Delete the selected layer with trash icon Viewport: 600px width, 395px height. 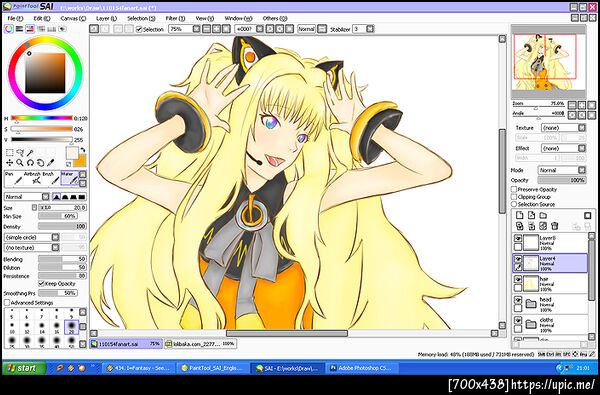555,226
